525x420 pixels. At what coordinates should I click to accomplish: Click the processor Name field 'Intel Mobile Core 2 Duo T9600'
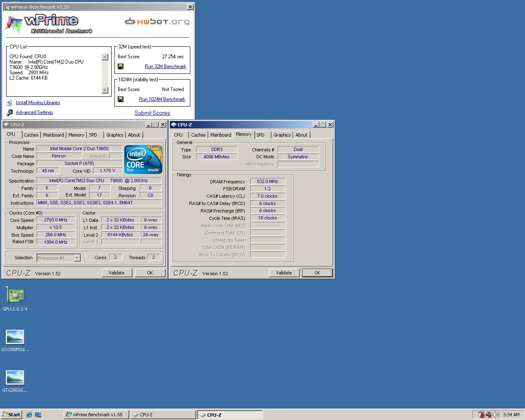point(79,148)
